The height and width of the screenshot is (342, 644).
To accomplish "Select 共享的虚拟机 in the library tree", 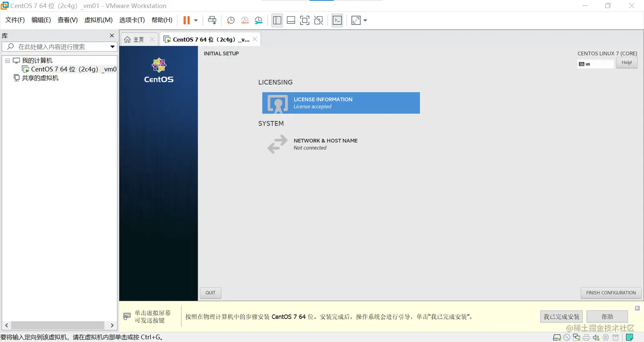I will 40,78.
